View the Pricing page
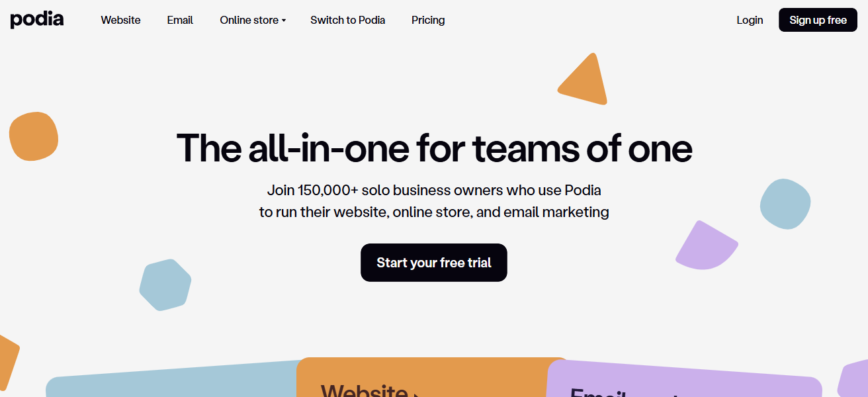Screen dimensions: 868x397 428,20
